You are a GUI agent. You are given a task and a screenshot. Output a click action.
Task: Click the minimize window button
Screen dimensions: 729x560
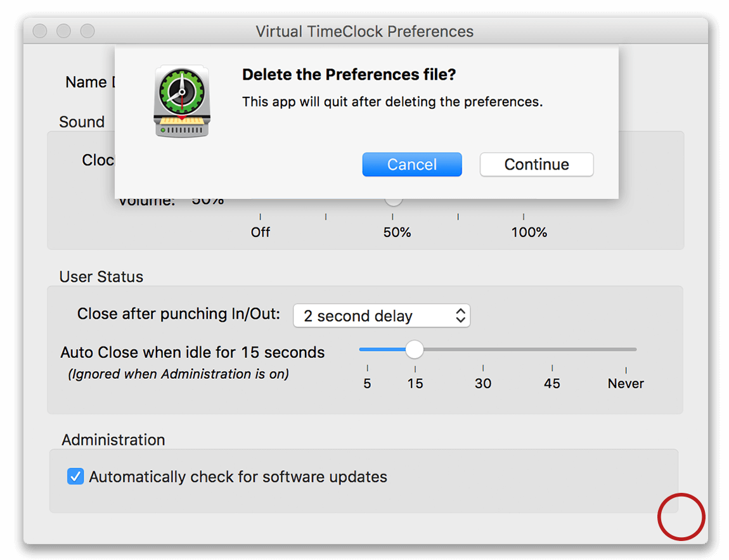tap(63, 30)
